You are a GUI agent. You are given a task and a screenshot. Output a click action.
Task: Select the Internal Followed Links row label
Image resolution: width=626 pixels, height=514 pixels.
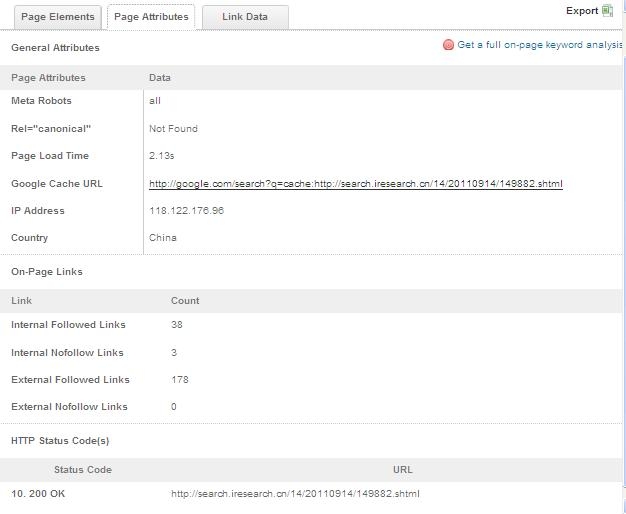pos(68,325)
